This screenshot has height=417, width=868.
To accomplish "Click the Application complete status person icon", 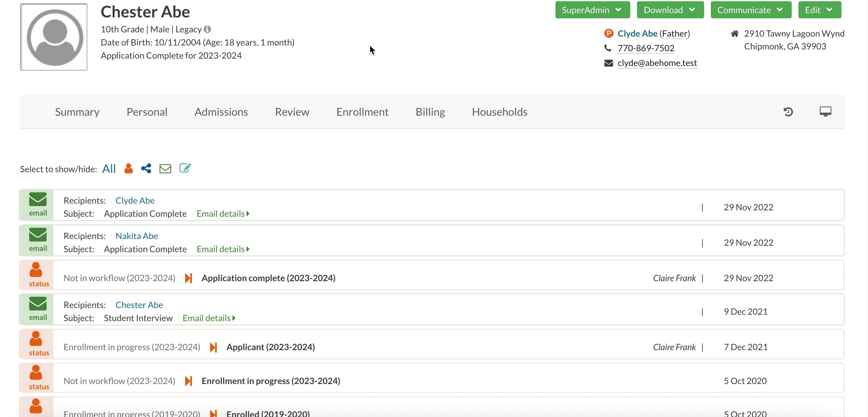I will click(36, 270).
